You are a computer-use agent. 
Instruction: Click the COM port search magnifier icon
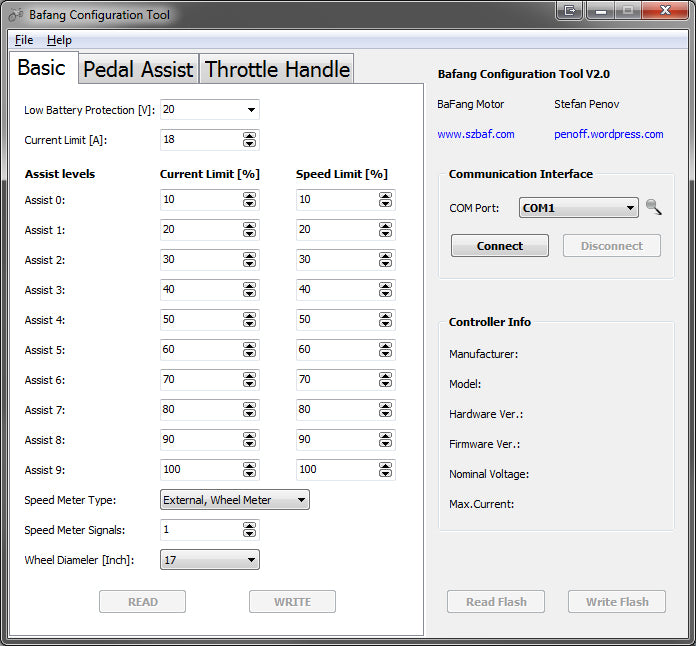[654, 208]
